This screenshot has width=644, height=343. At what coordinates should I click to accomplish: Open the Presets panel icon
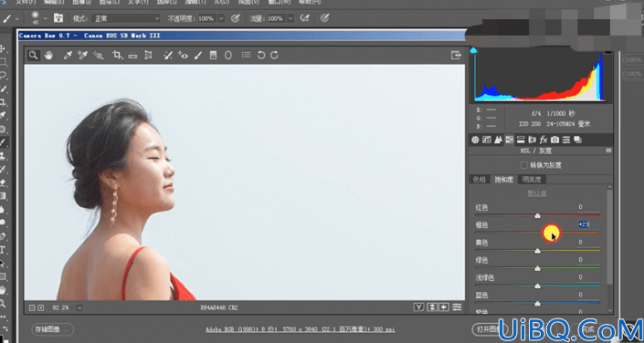[x=566, y=140]
